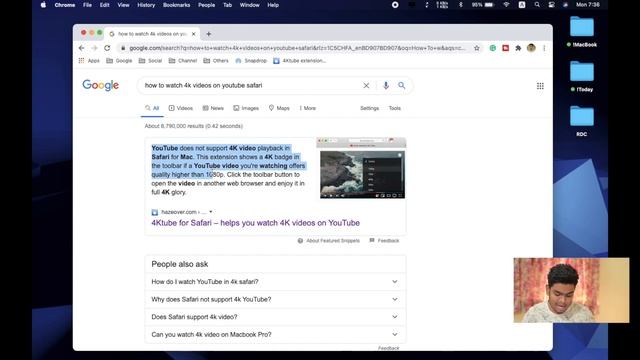Viewport: 640px width, 360px height.
Task: Expand 'How do I watch YouTube in 4k safari?'
Action: click(275, 282)
